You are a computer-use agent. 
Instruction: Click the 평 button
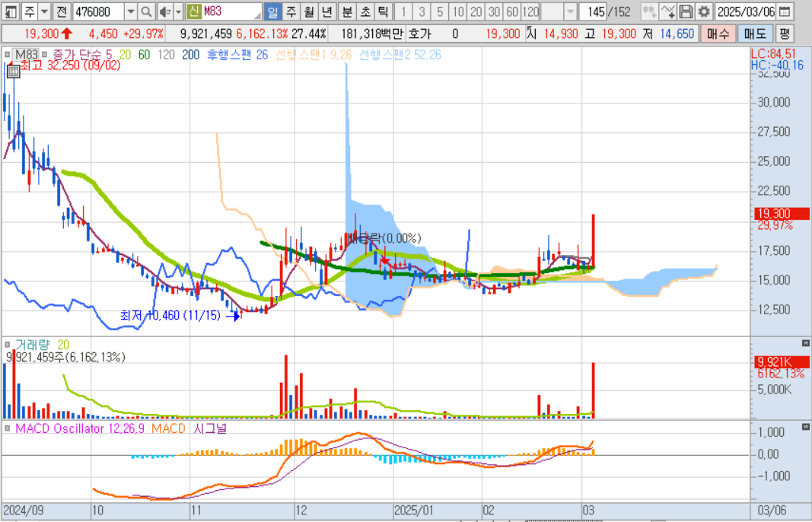785,34
